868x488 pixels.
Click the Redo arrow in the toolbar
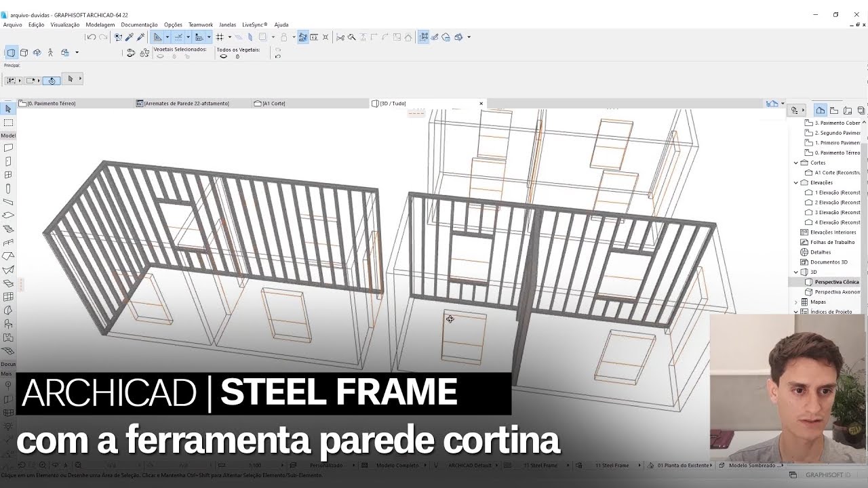click(x=103, y=37)
